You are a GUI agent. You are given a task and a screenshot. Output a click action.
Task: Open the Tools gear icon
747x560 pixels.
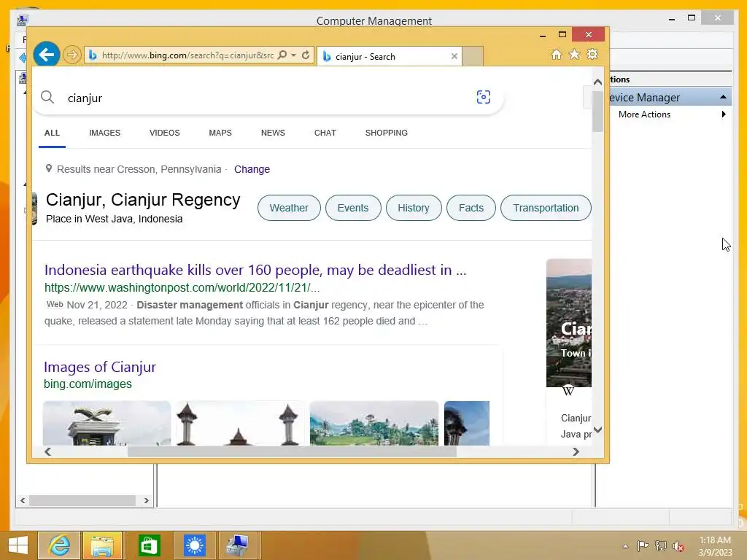point(592,54)
